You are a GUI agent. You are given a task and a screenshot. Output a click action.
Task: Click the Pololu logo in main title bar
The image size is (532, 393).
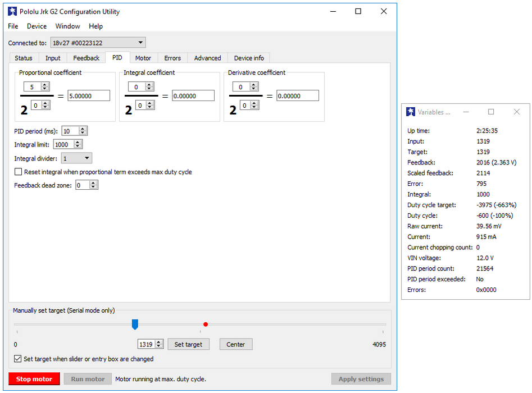[x=12, y=11]
